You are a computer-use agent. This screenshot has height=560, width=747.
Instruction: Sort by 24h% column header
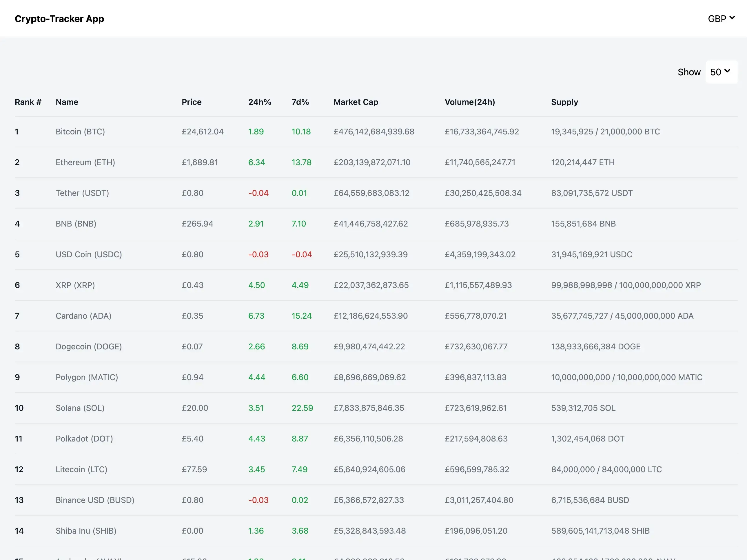259,102
